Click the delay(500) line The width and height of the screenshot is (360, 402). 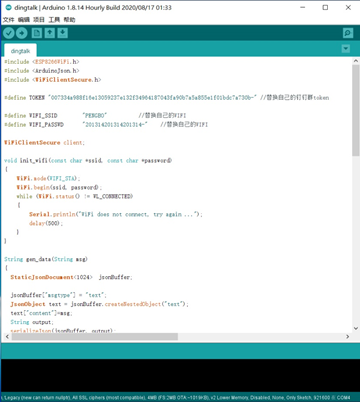coord(46,223)
